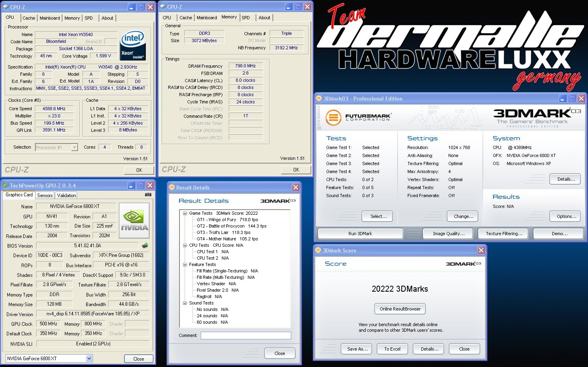Click the Intel Xeon inside logo in CPU-Z

[x=133, y=46]
